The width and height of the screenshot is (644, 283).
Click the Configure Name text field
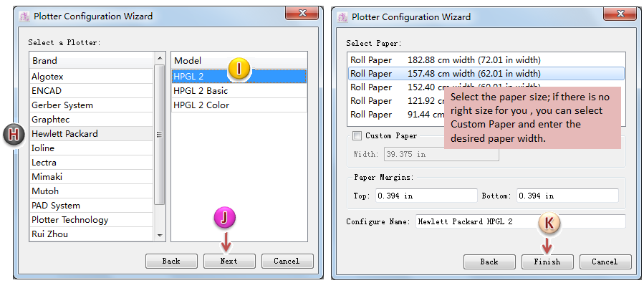pyautogui.click(x=520, y=221)
